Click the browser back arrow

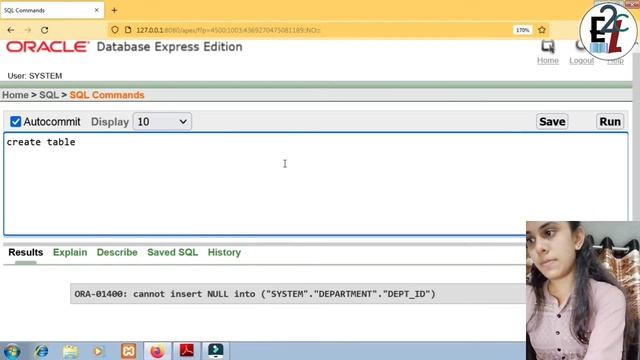pos(11,30)
